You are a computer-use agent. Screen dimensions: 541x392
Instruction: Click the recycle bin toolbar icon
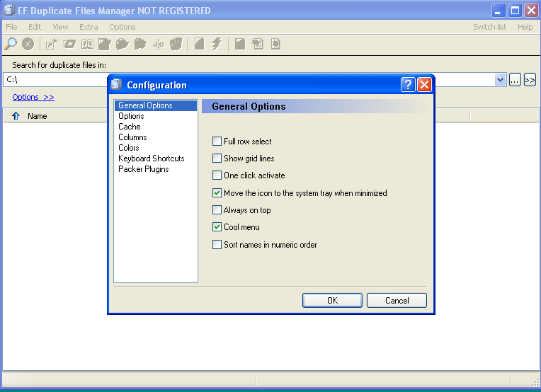(x=176, y=44)
